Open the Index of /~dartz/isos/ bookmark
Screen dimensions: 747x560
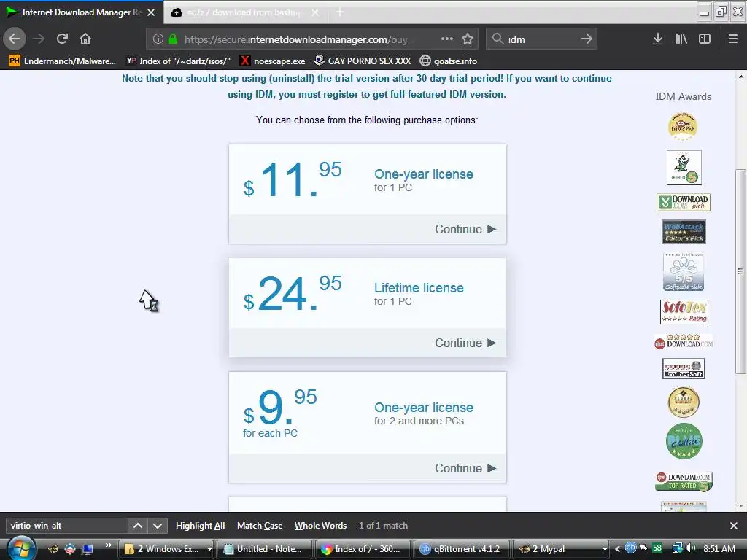179,61
